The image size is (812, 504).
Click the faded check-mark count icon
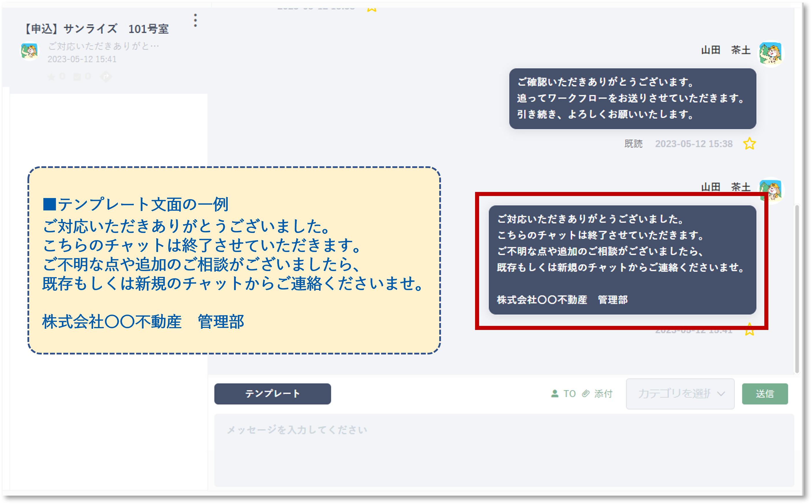[x=77, y=77]
